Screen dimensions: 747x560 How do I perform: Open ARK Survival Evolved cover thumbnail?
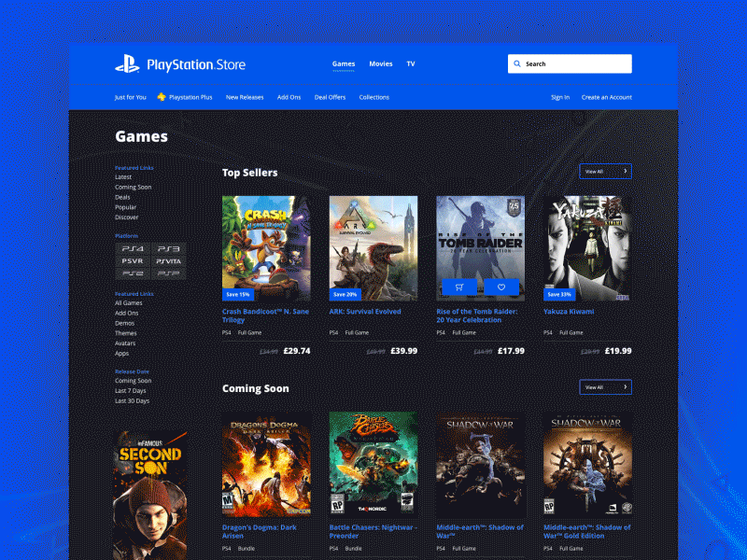[x=373, y=248]
